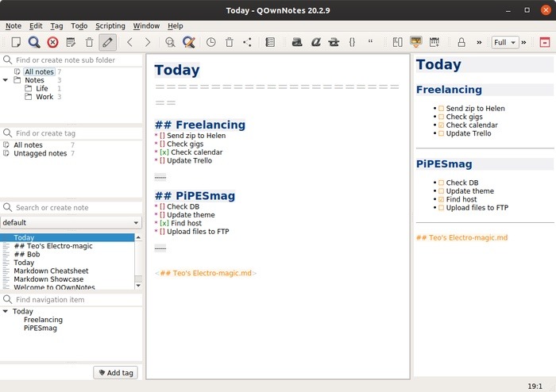Screen dimensions: 556x392
Task: Open the Full workspace dropdown
Action: coord(505,43)
